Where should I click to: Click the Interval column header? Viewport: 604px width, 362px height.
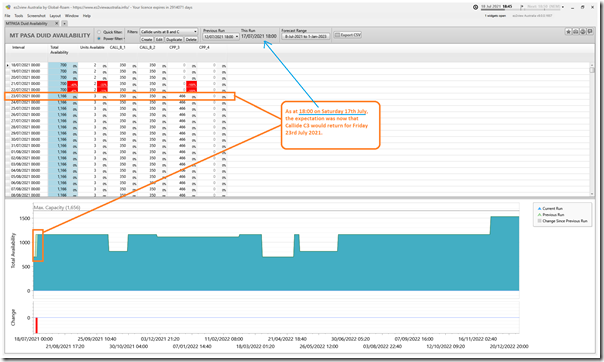tap(18, 47)
